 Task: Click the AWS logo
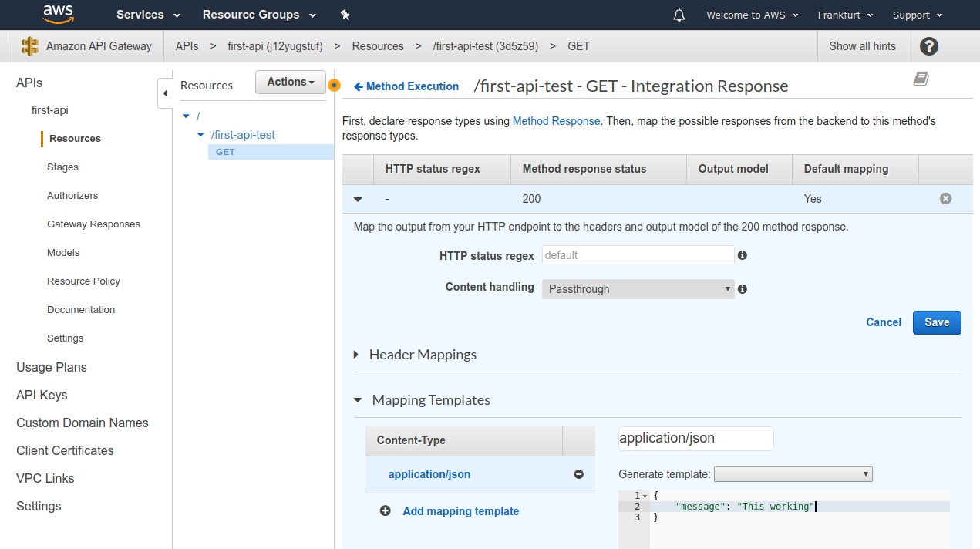(x=59, y=14)
